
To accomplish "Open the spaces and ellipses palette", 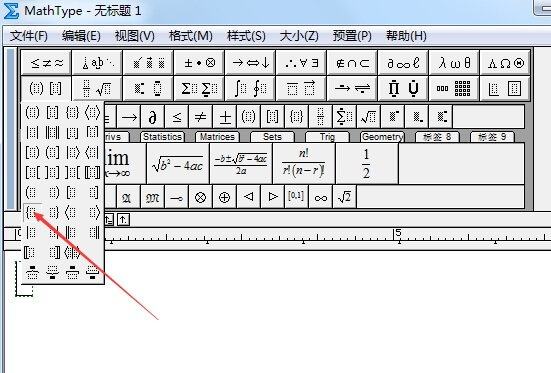I will tap(97, 63).
